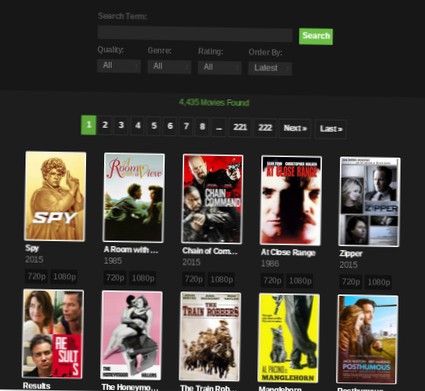This screenshot has width=425, height=391.
Task: Go to page 7
Action: click(186, 127)
